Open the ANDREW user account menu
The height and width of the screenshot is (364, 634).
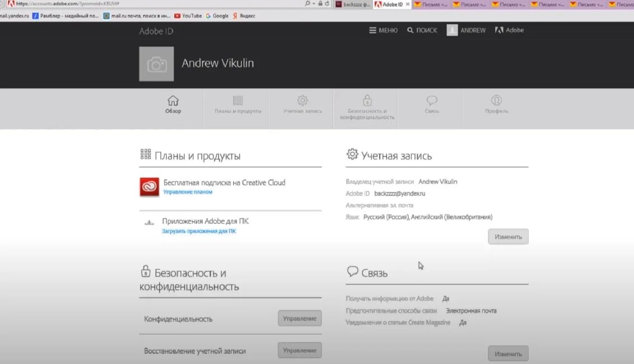pos(466,30)
